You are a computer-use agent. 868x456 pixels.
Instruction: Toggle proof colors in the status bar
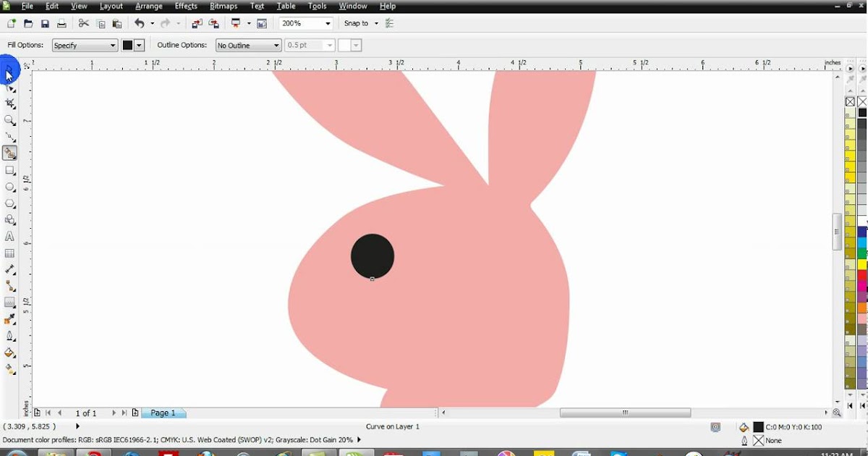tap(715, 427)
